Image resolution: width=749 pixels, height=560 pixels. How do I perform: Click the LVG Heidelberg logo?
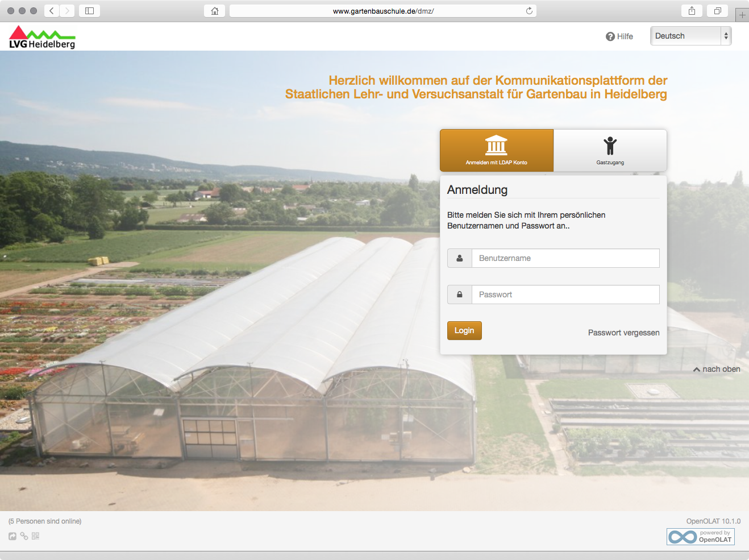[42, 37]
